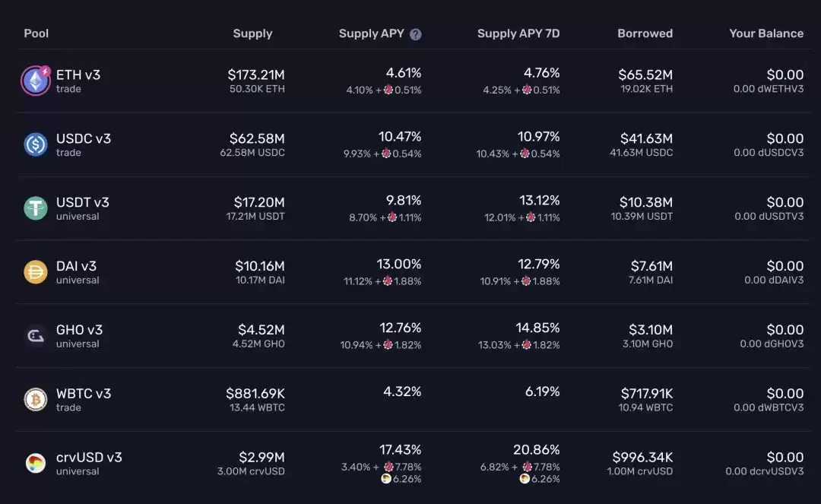The height and width of the screenshot is (504, 821).
Task: Click the crvUSD v3 pool icon
Action: click(35, 463)
